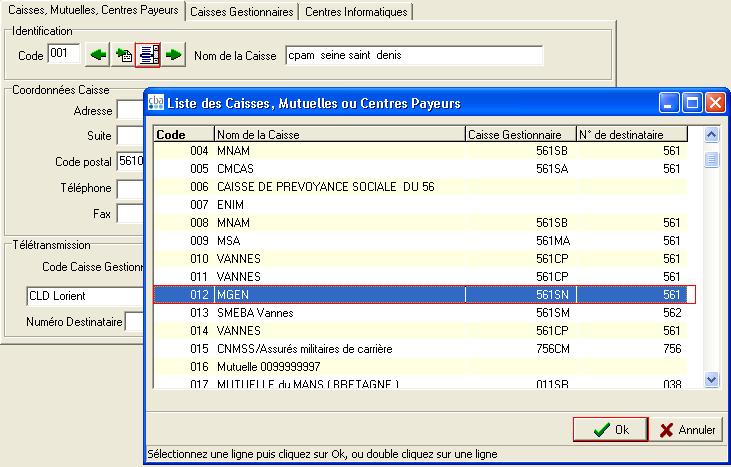Click the Nom de la Caisse input field
Screen dimensions: 731x467
coord(414,55)
